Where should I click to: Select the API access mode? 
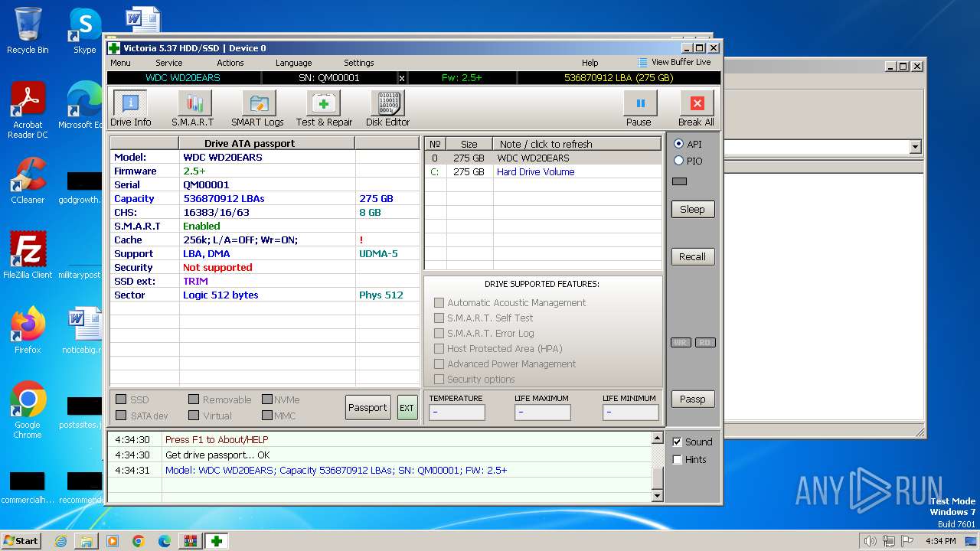[x=678, y=144]
